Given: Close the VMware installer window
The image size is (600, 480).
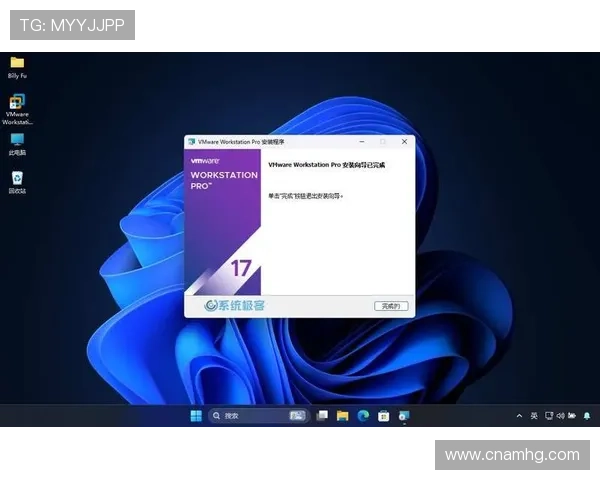Looking at the screenshot, I should point(404,142).
